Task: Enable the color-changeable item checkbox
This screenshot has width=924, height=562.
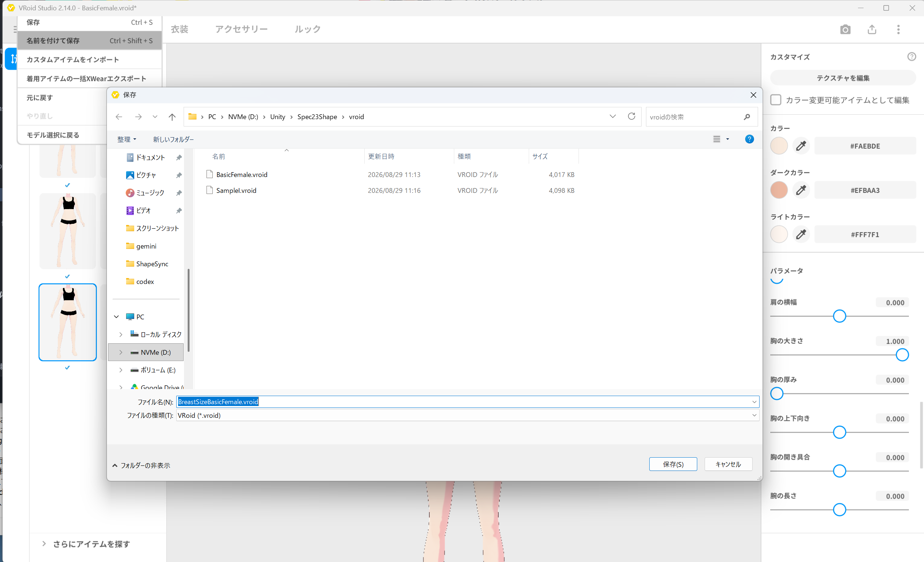Action: [775, 100]
